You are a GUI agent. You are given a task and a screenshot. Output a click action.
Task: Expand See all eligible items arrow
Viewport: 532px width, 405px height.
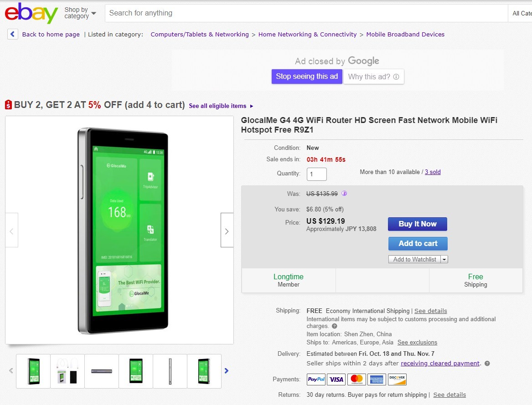(252, 106)
